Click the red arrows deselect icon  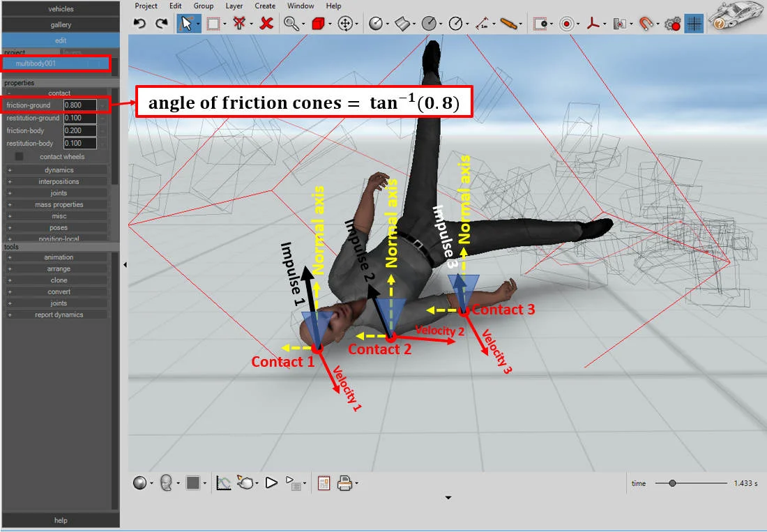(x=239, y=23)
